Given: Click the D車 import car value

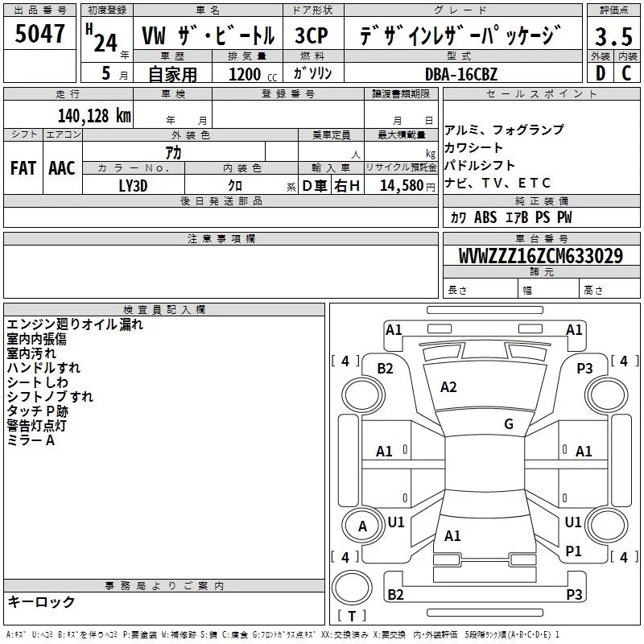Looking at the screenshot, I should pyautogui.click(x=315, y=186).
